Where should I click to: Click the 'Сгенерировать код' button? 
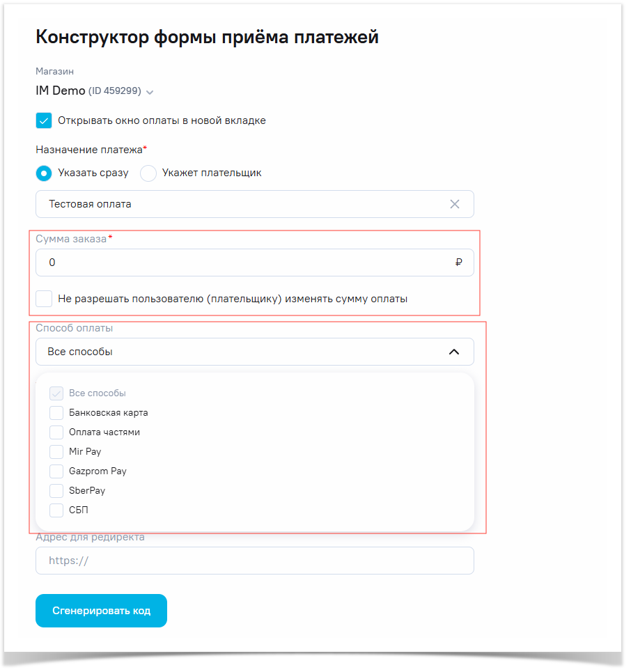(x=101, y=611)
